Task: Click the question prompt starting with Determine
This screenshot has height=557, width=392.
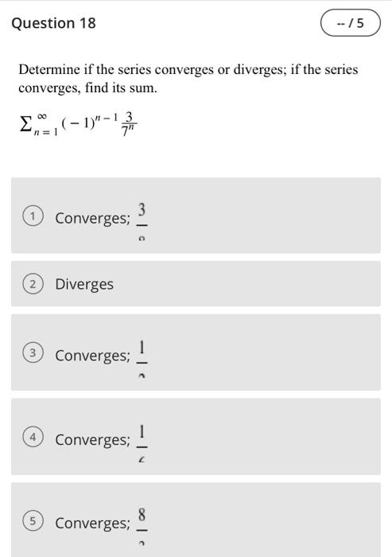Action: (188, 79)
